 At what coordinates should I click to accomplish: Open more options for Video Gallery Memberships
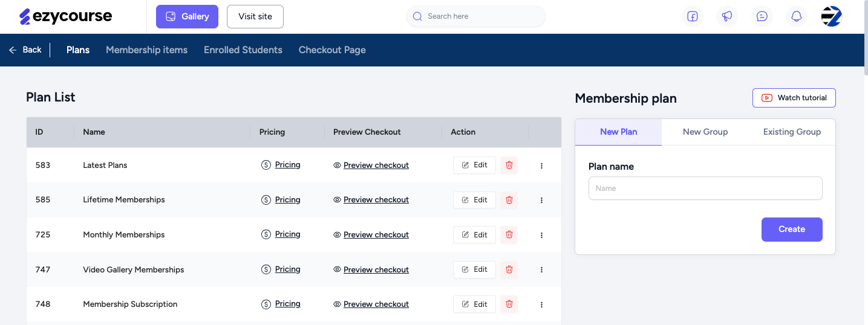tap(541, 270)
